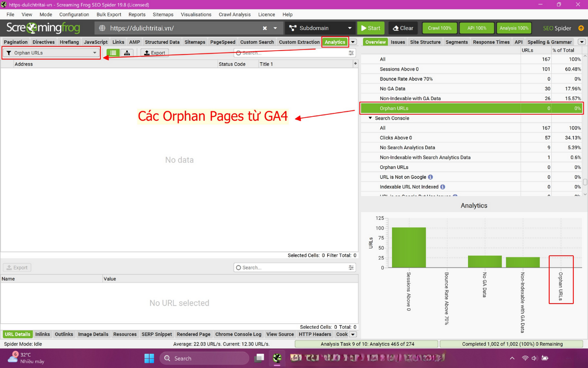The width and height of the screenshot is (588, 368).
Task: Click the Clear button
Action: point(403,28)
